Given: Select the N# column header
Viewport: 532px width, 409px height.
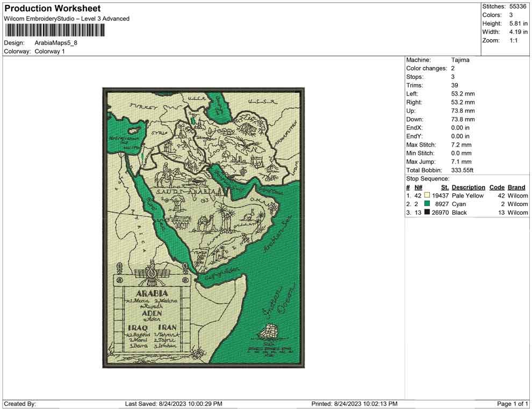Looking at the screenshot, I should [418, 187].
